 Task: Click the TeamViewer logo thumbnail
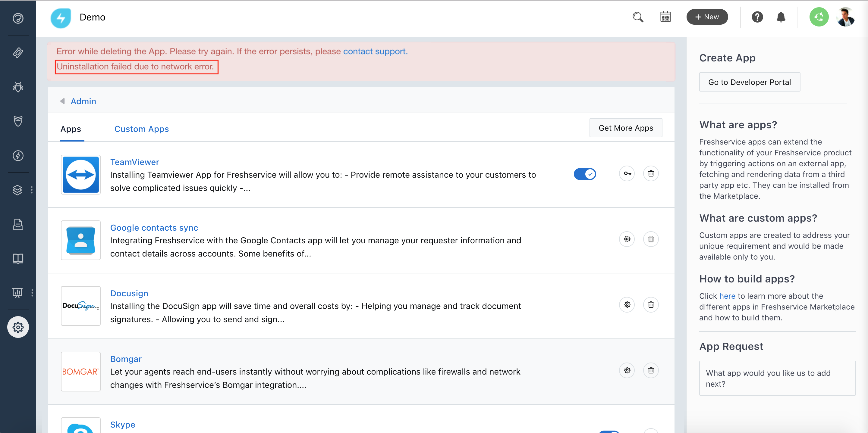pos(80,175)
